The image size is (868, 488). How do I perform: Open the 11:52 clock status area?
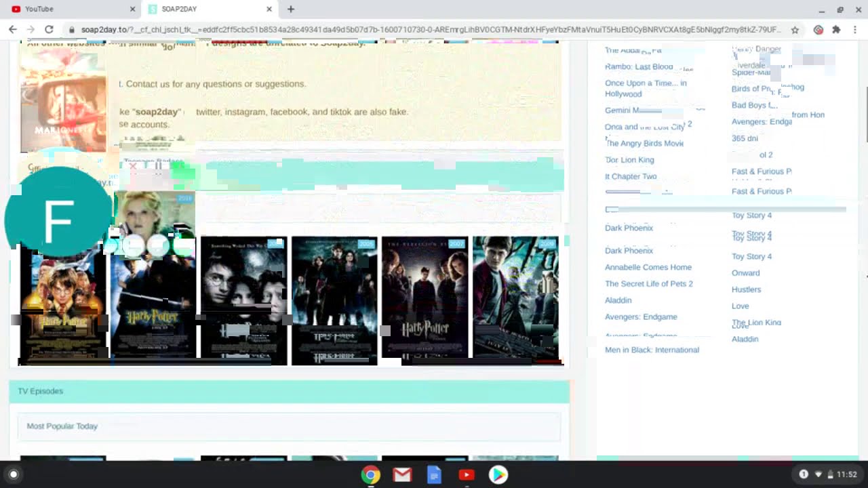click(846, 474)
